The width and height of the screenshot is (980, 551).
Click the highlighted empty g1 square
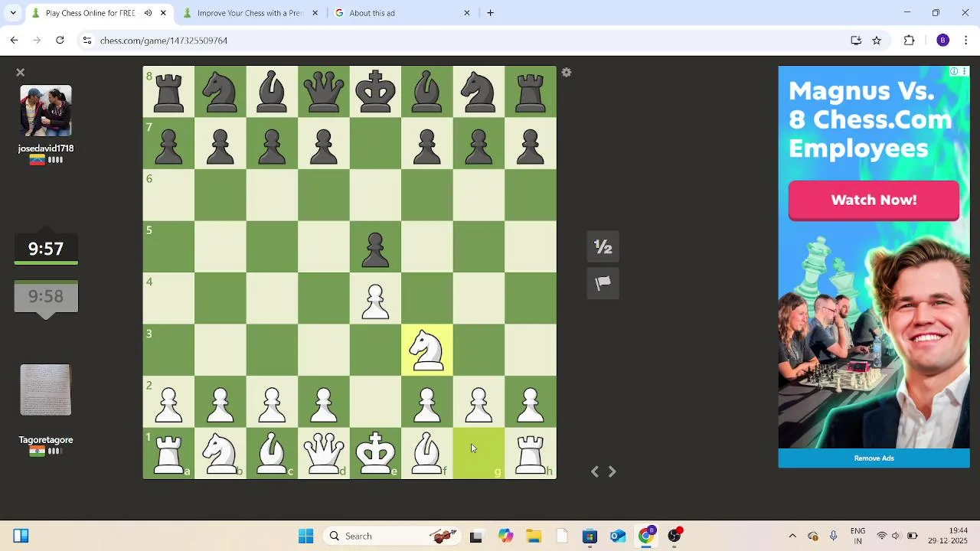click(479, 453)
